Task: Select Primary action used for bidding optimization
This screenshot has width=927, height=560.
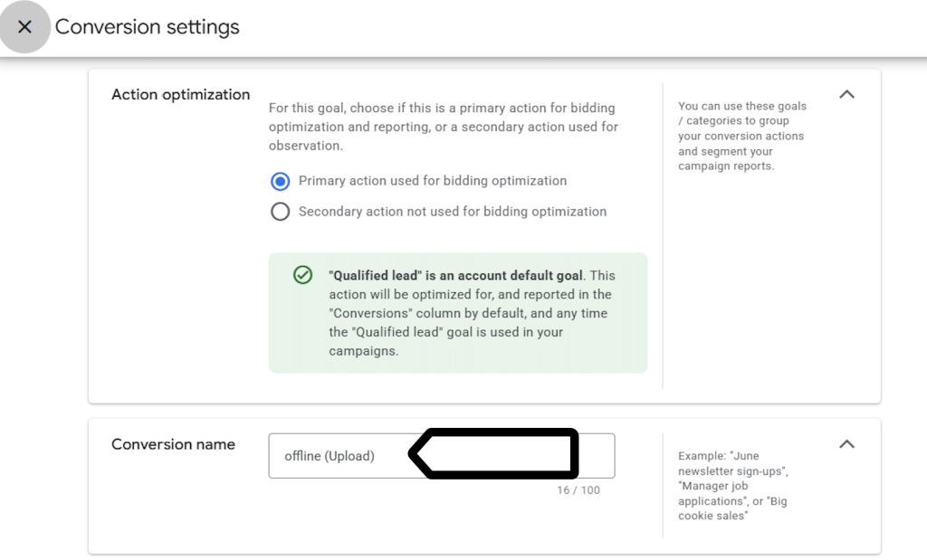Action: click(x=281, y=181)
